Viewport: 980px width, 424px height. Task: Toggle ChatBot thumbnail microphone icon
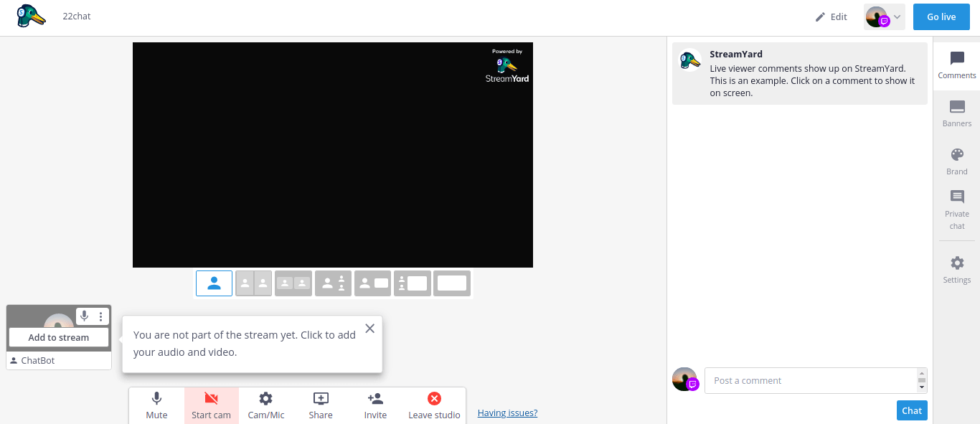coord(84,316)
